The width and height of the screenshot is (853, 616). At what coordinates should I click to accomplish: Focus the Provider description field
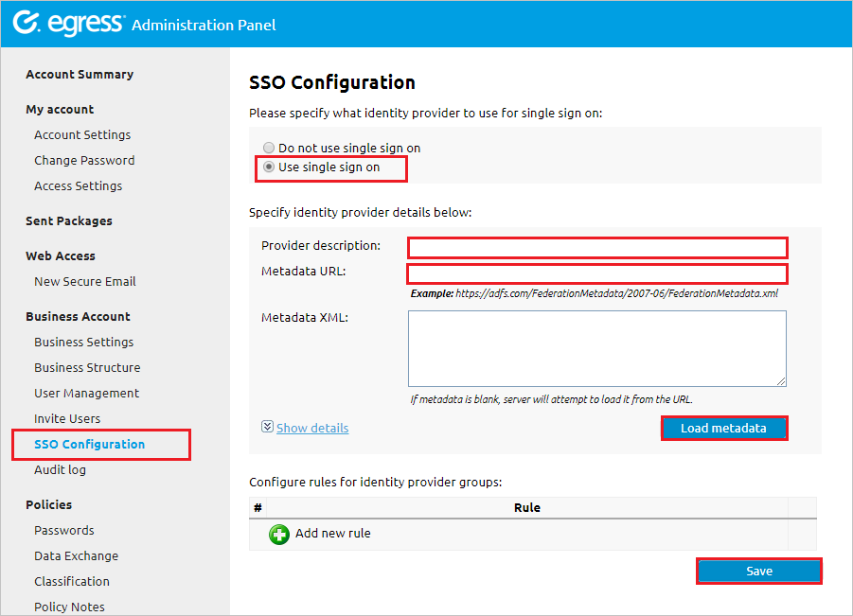click(x=597, y=248)
